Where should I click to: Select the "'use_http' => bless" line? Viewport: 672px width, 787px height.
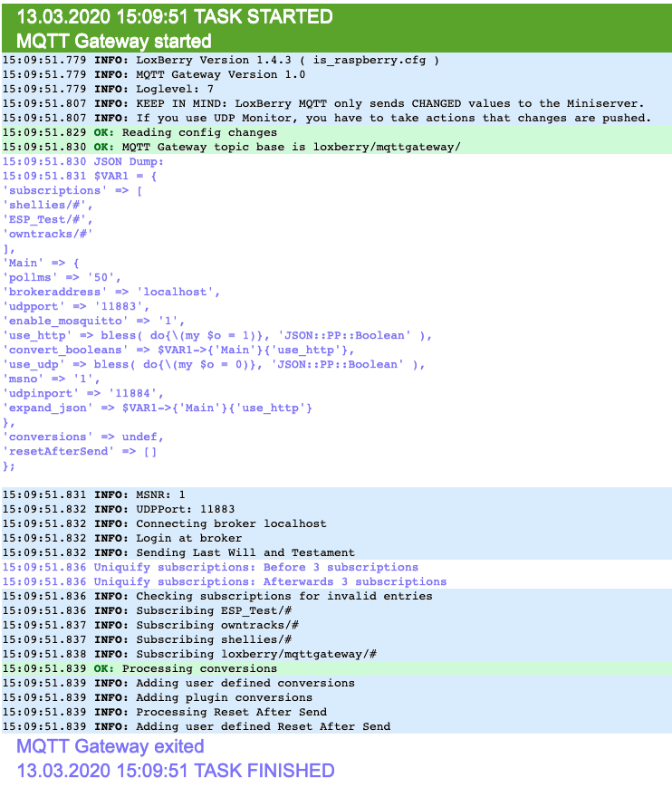pyautogui.click(x=217, y=336)
